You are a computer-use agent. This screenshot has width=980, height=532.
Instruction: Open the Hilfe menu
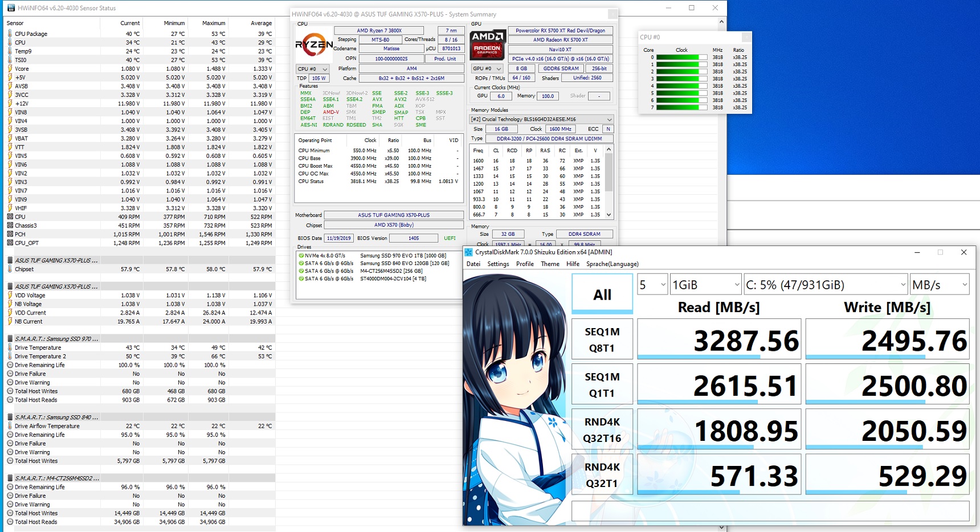[x=573, y=264]
